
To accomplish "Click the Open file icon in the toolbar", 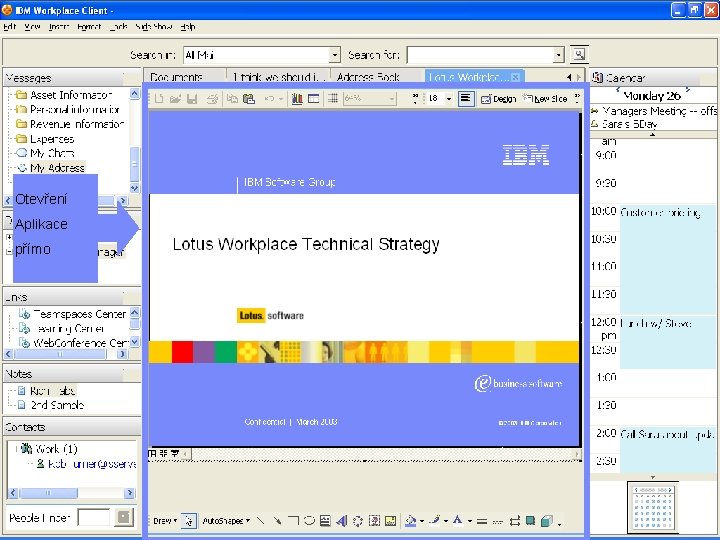I will pyautogui.click(x=175, y=99).
